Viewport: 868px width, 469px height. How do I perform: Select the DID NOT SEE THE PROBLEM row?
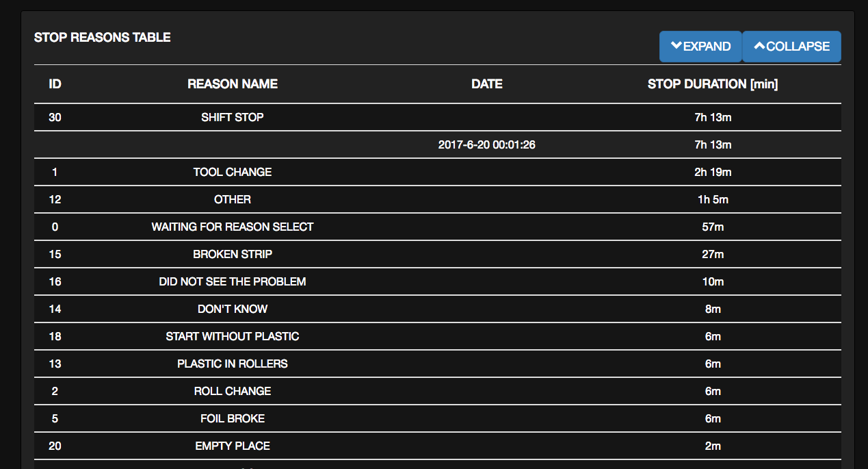(x=438, y=281)
